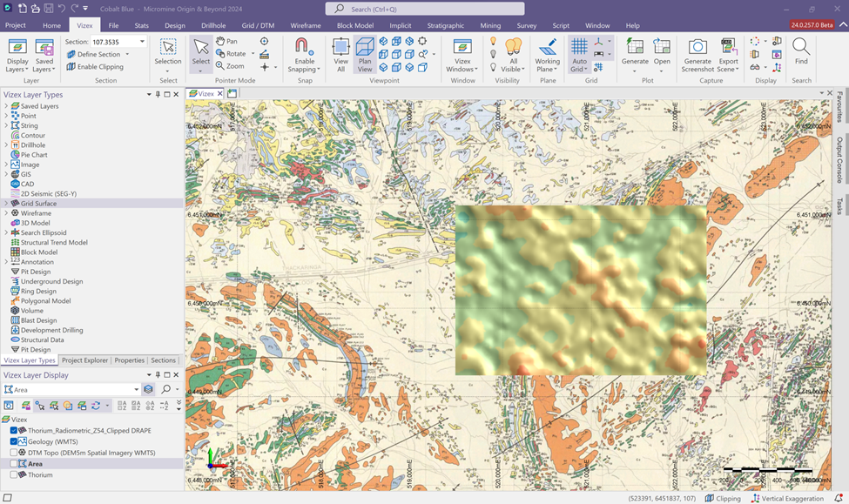The image size is (849, 504).
Task: Open the Area combo box dropdown
Action: [x=136, y=389]
